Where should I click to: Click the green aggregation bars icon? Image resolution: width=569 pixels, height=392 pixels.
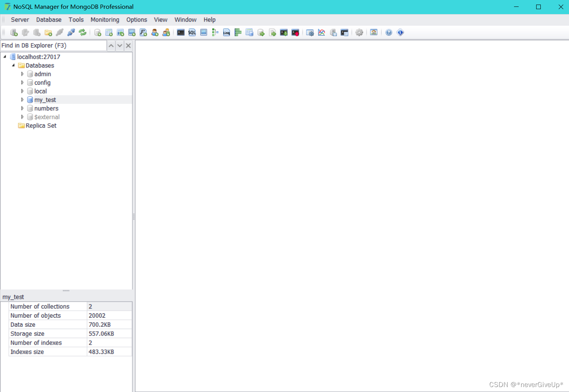pos(238,32)
